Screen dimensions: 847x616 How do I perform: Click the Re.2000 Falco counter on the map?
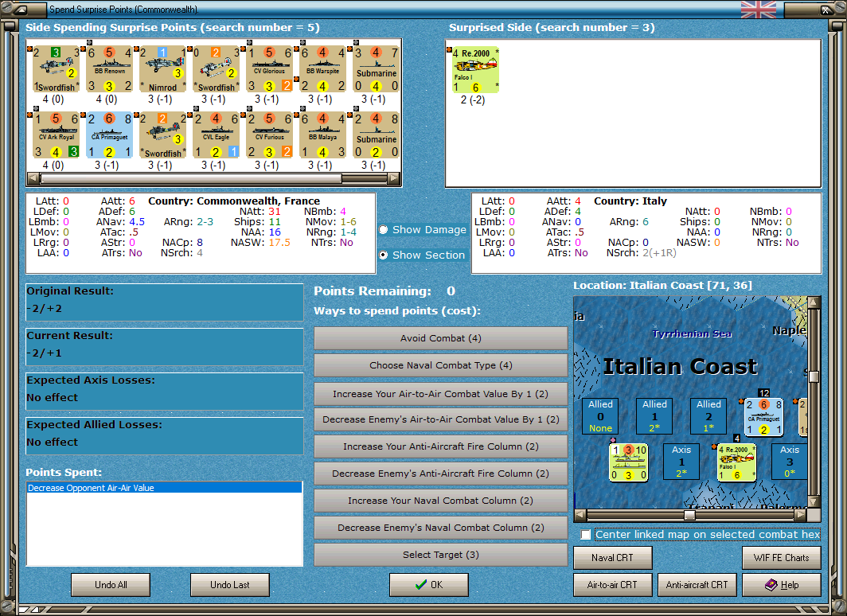[x=736, y=462]
